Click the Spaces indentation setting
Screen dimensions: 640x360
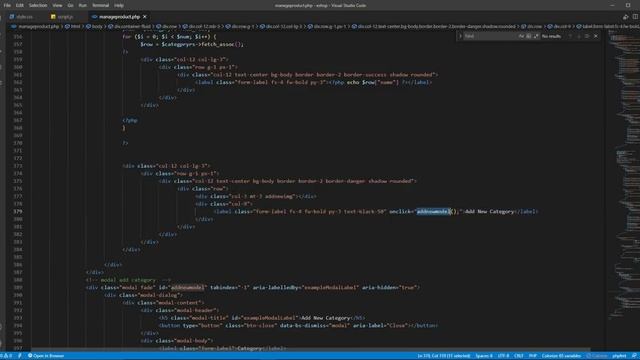coord(484,356)
